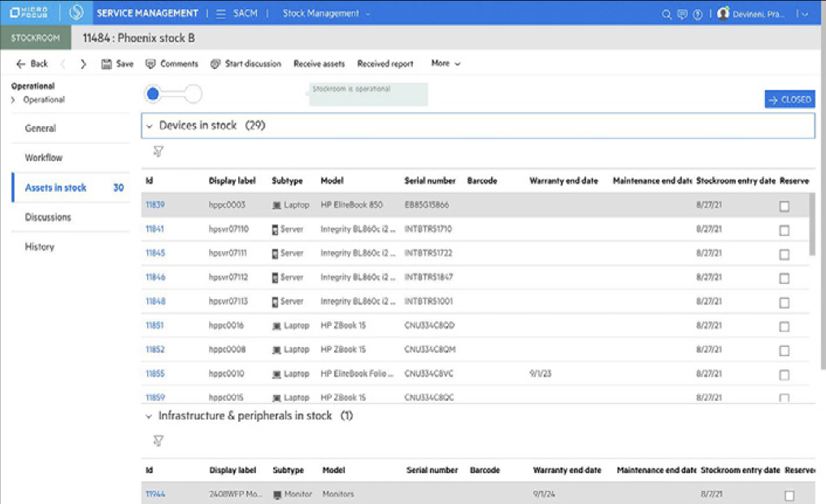Viewport: 826px width, 504px height.
Task: Expand the More actions menu
Action: [x=446, y=63]
